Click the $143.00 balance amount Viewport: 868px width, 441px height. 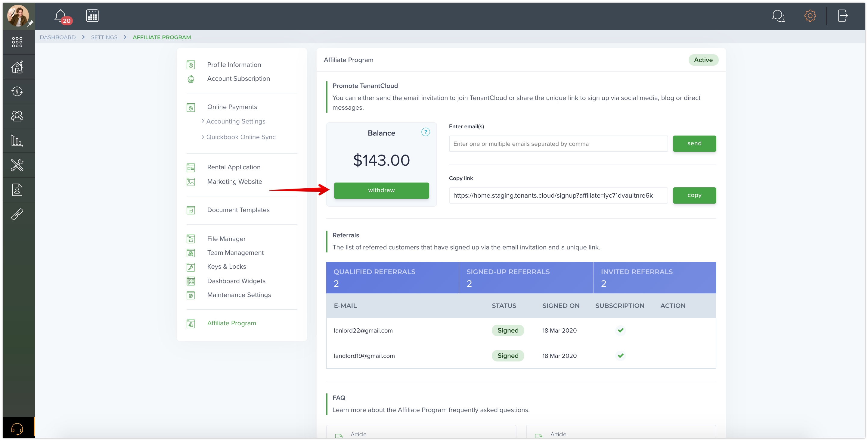coord(381,160)
